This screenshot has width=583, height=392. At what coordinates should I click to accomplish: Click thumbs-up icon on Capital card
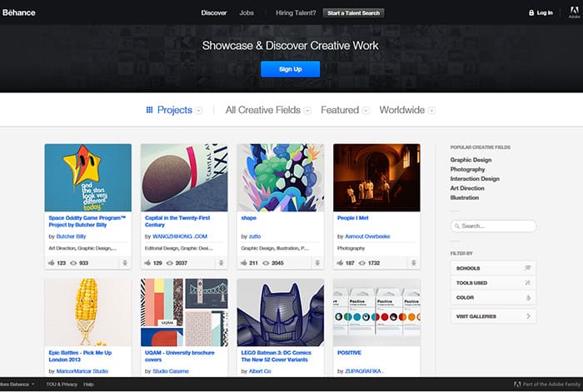[x=147, y=263]
